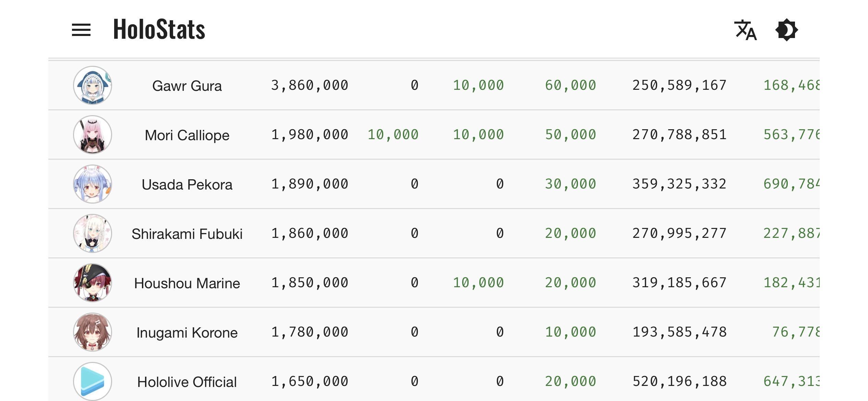Select Shirakami Fubuki's avatar
The height and width of the screenshot is (401, 868).
click(x=93, y=233)
